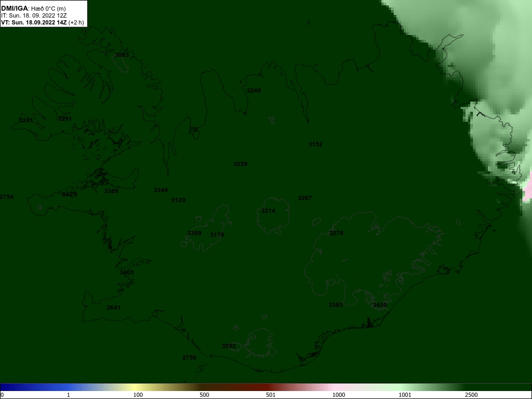532x399 pixels.
Task: Click the legend label 1000
Action: click(x=338, y=395)
